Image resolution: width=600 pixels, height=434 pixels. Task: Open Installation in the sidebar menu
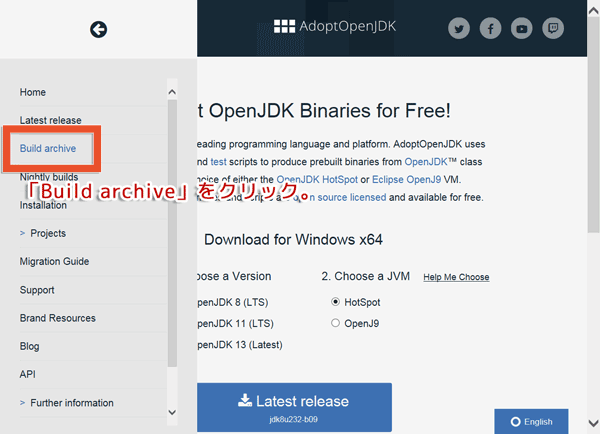pos(43,205)
